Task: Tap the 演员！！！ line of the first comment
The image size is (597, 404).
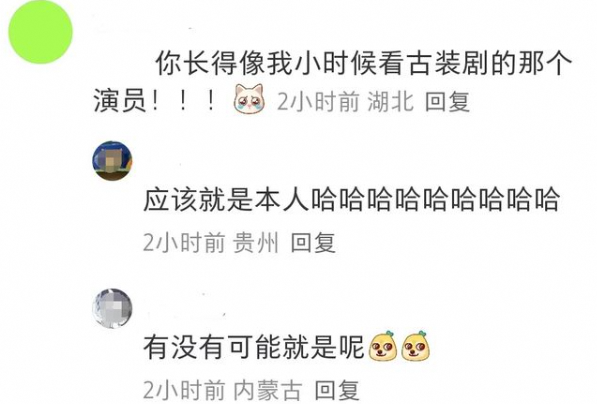Action: tap(156, 101)
